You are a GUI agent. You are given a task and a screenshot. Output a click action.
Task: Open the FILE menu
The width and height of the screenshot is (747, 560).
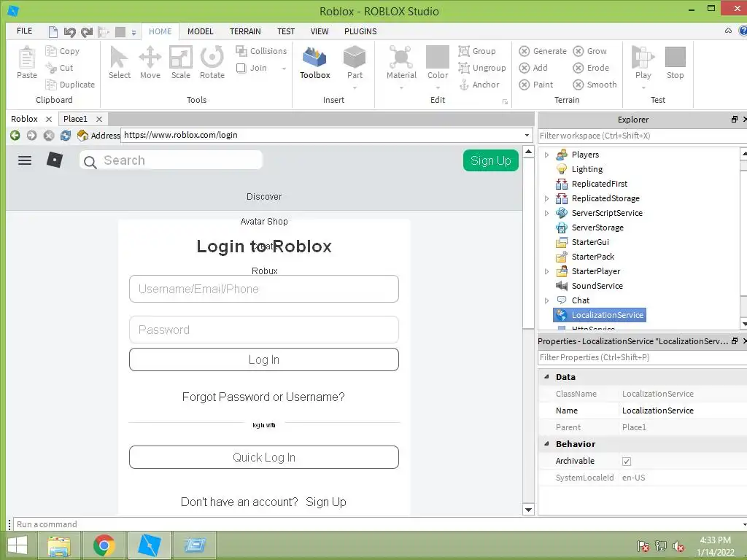pyautogui.click(x=24, y=31)
